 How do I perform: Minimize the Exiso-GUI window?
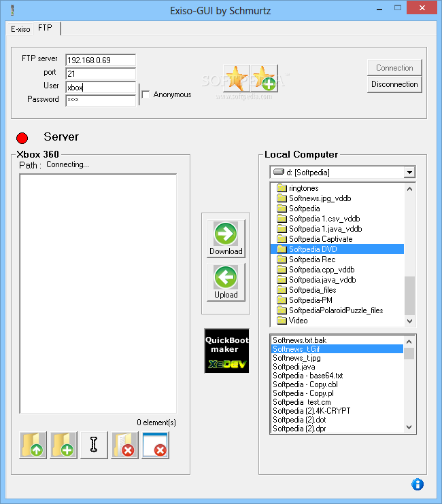(x=379, y=9)
